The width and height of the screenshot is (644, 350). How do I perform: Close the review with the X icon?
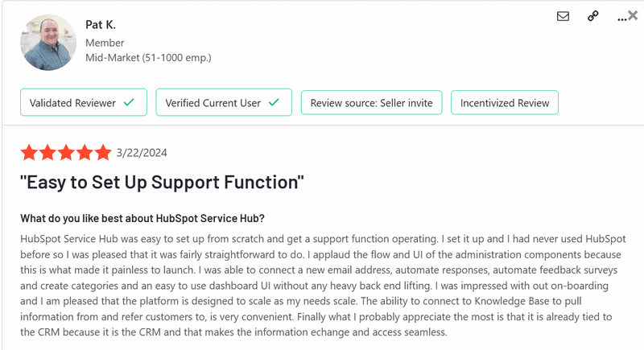(633, 14)
